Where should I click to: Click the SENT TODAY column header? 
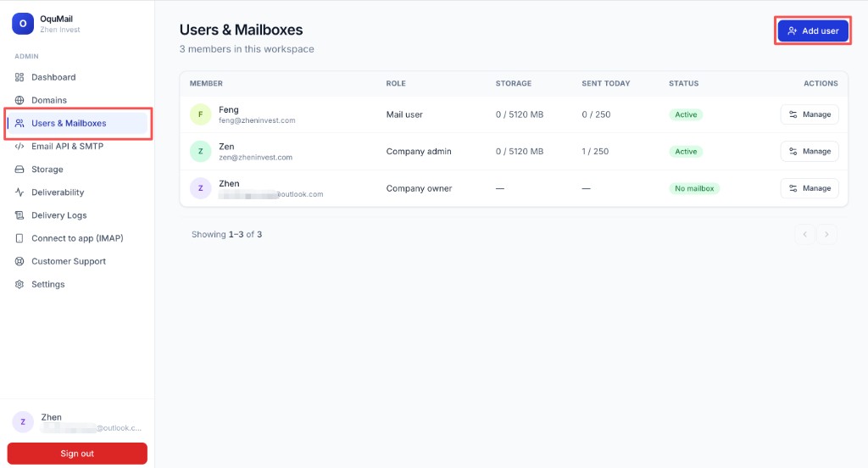click(605, 83)
